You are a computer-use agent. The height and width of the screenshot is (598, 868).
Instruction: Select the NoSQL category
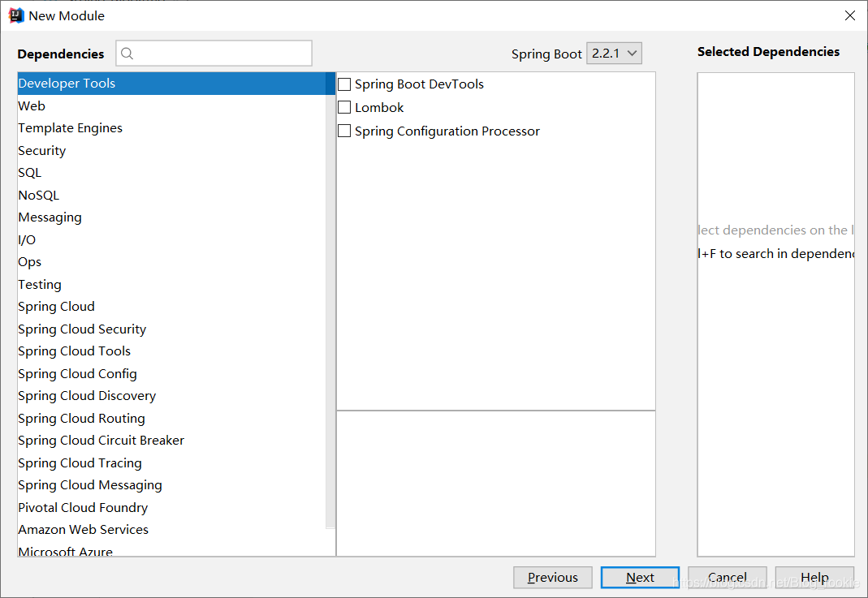coord(172,196)
